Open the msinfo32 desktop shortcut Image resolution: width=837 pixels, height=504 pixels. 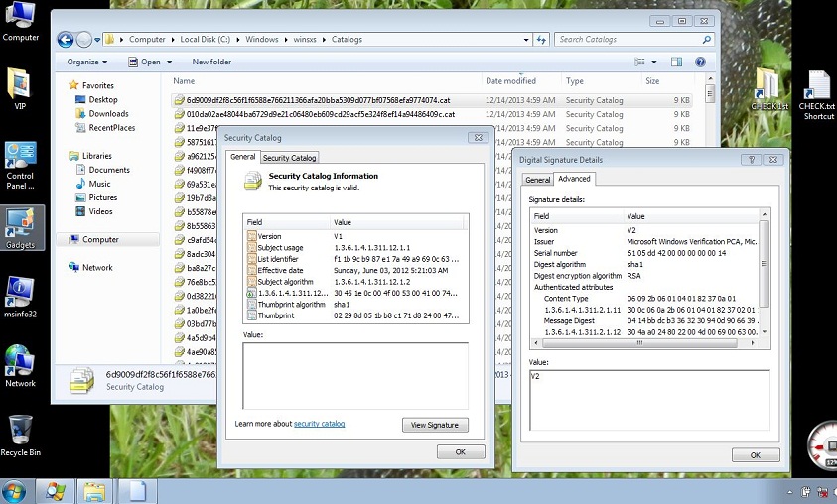point(20,297)
